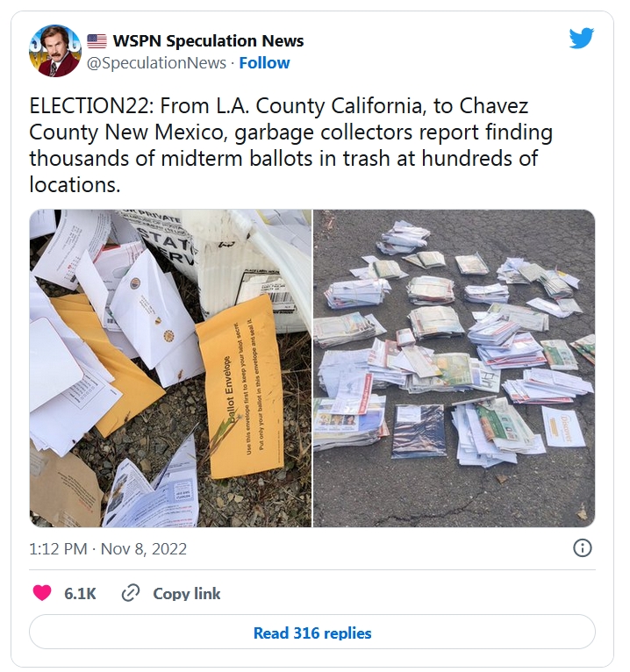Click the Twitter bird logo
This screenshot has height=672, width=630.
[x=581, y=38]
